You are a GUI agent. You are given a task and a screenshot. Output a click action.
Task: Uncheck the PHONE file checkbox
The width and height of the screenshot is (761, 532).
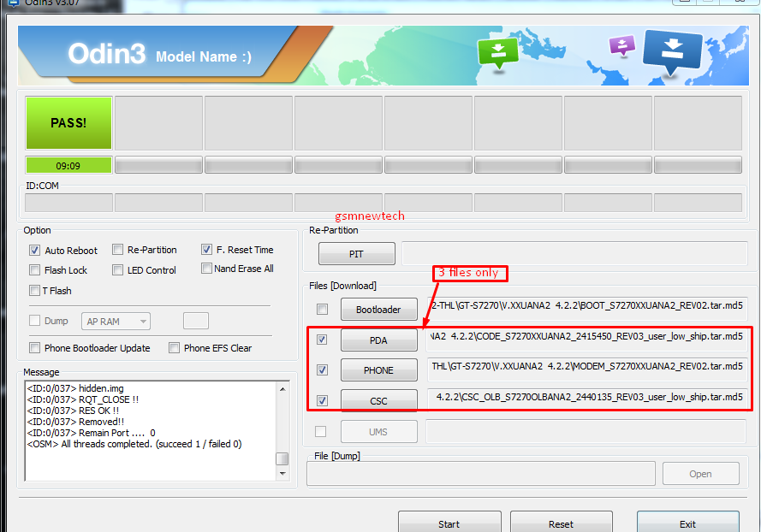(x=322, y=370)
